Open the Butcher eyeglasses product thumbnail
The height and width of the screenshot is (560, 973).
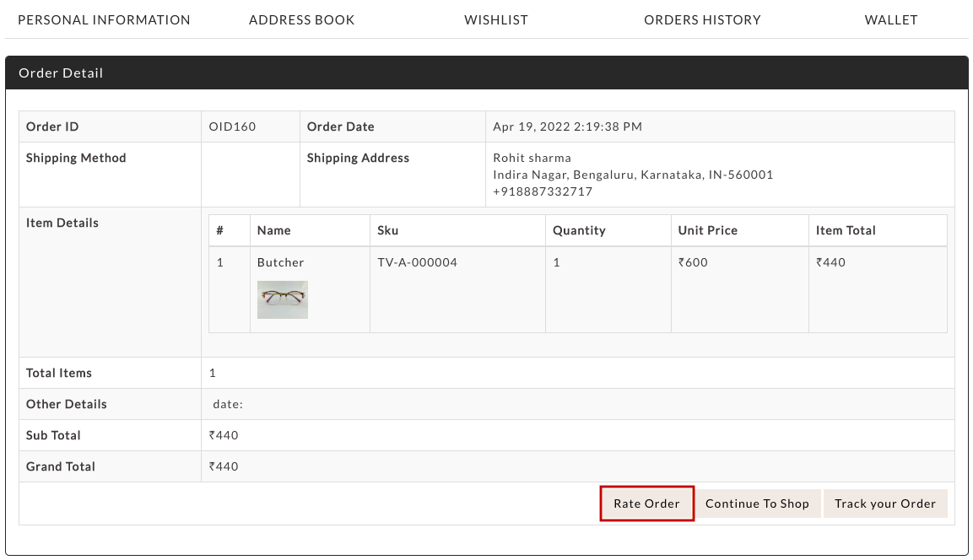[282, 299]
